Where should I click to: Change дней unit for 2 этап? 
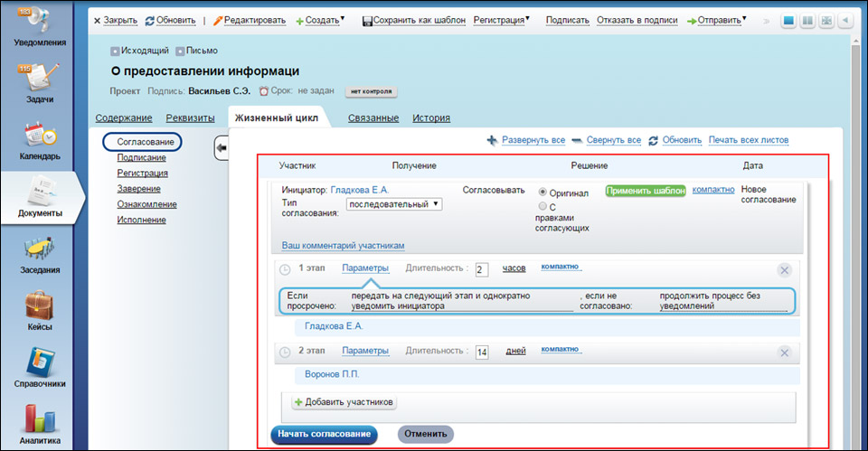(516, 351)
